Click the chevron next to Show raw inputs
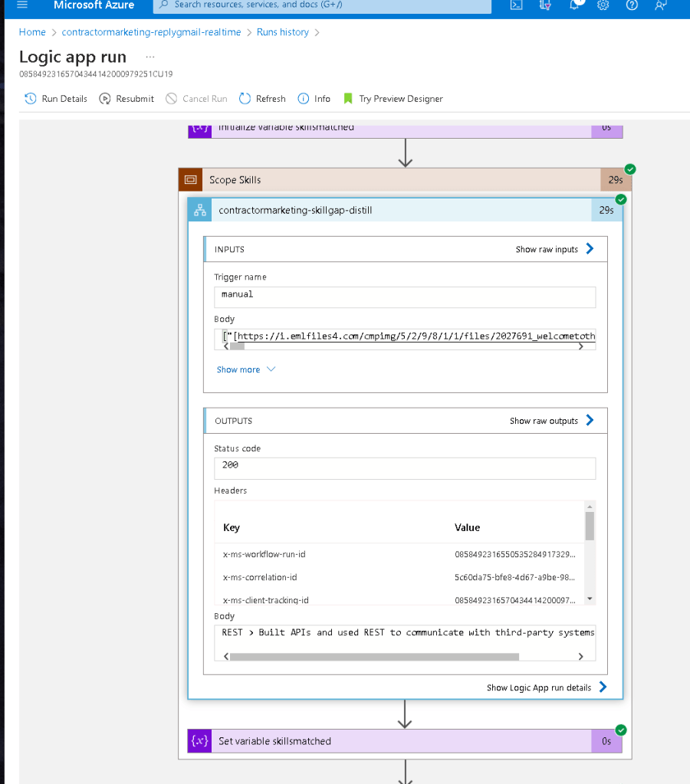690x784 pixels. tap(590, 248)
